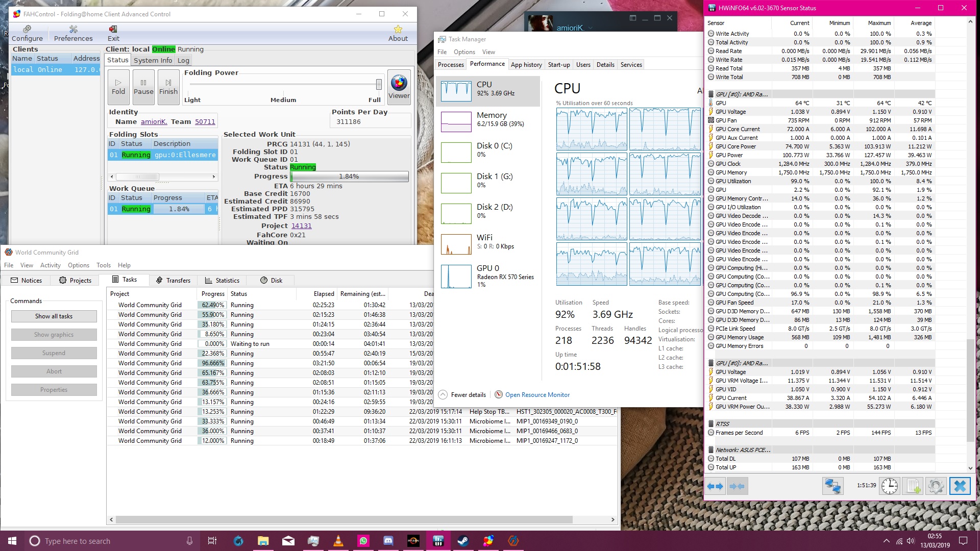Open Projects tab in World Community Grid
The image size is (980, 551).
click(x=75, y=280)
